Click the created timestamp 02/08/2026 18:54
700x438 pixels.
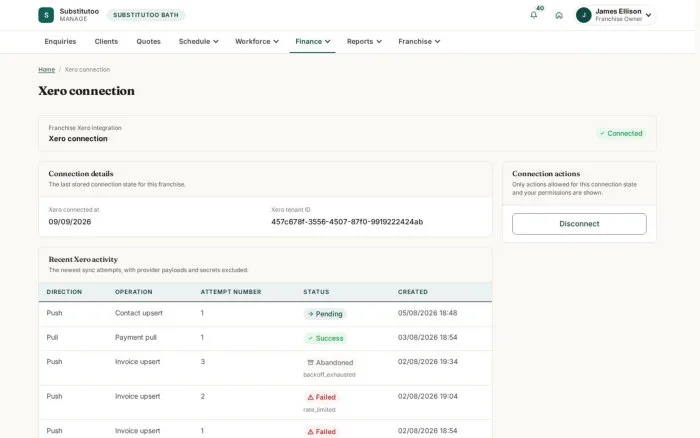coord(427,431)
